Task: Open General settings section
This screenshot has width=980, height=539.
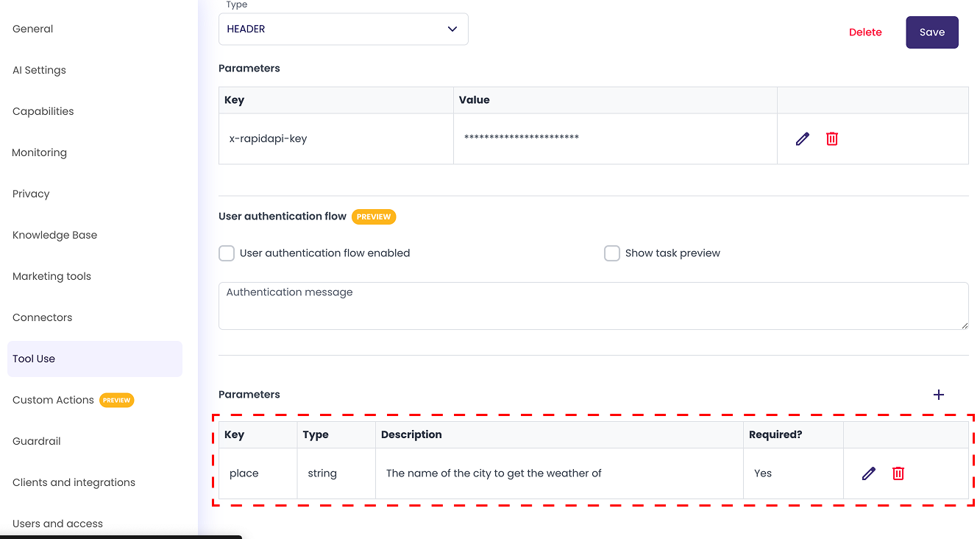Action: 33,29
